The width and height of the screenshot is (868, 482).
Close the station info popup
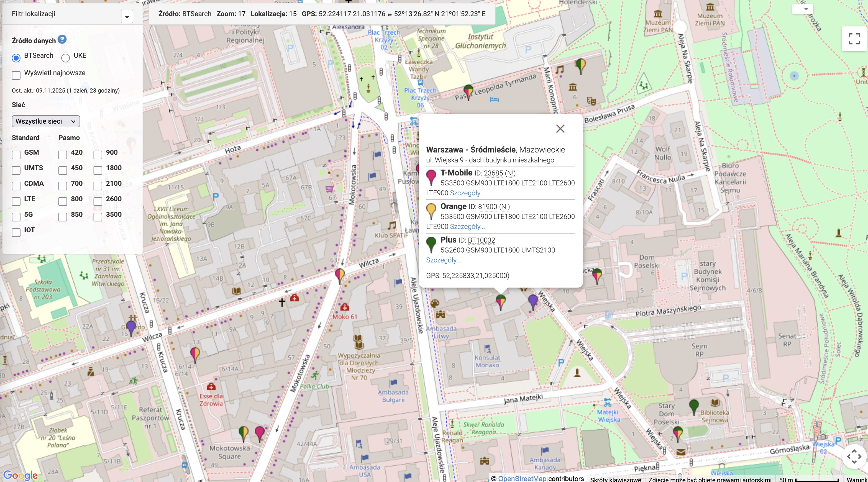tap(560, 128)
